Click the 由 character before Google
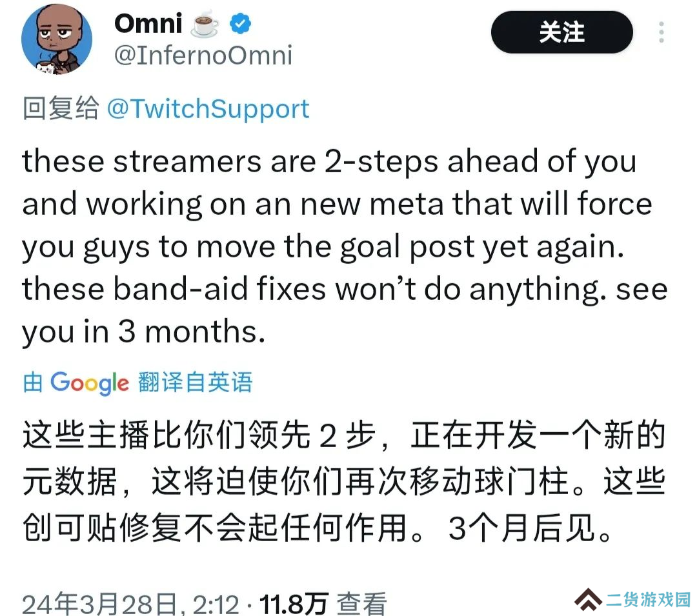 33,382
